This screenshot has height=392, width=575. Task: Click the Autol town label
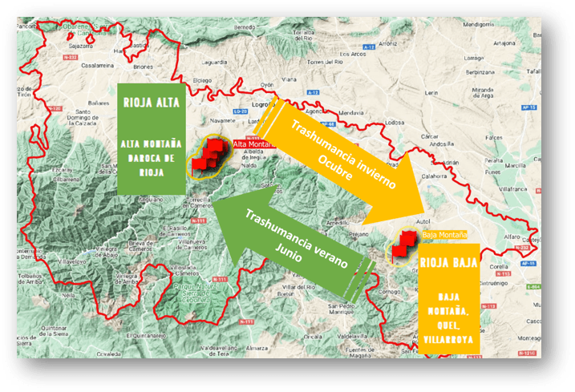(423, 222)
